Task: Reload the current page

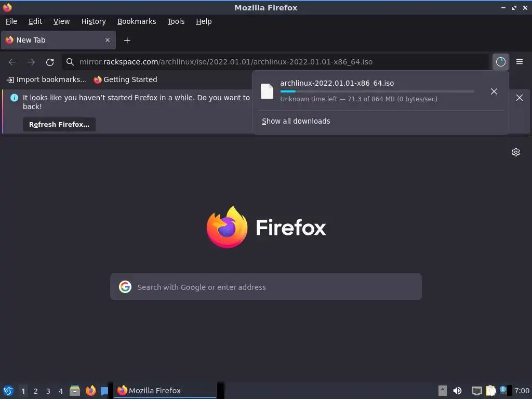Action: coord(50,62)
